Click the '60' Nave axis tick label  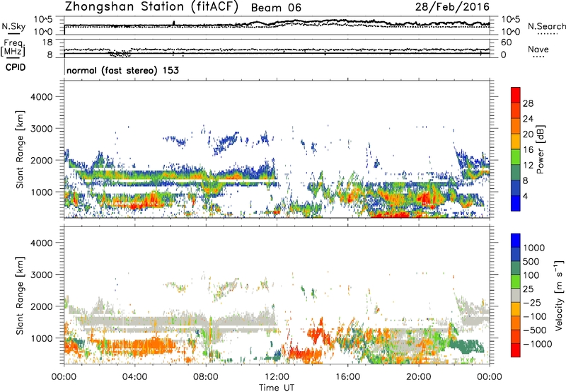[x=506, y=42]
